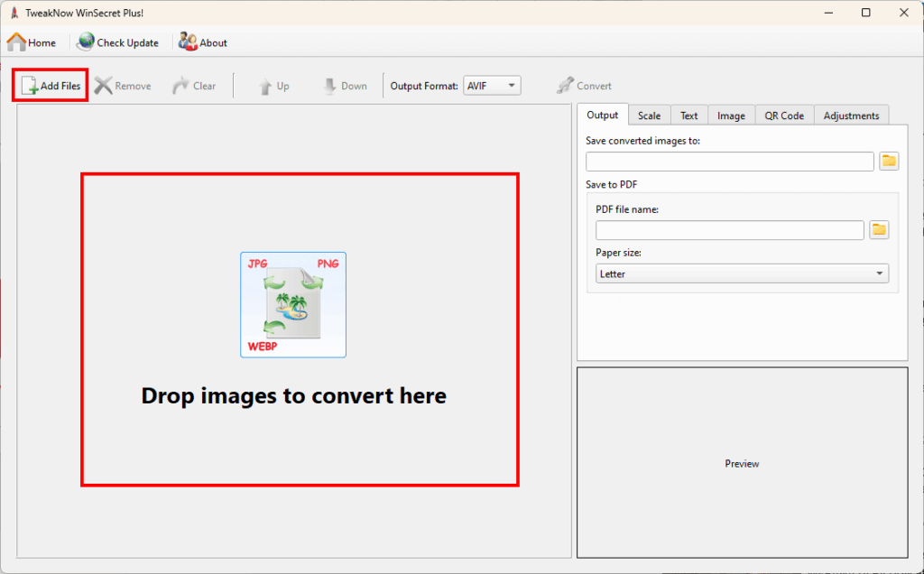
Task: Open the Text tab
Action: [688, 116]
